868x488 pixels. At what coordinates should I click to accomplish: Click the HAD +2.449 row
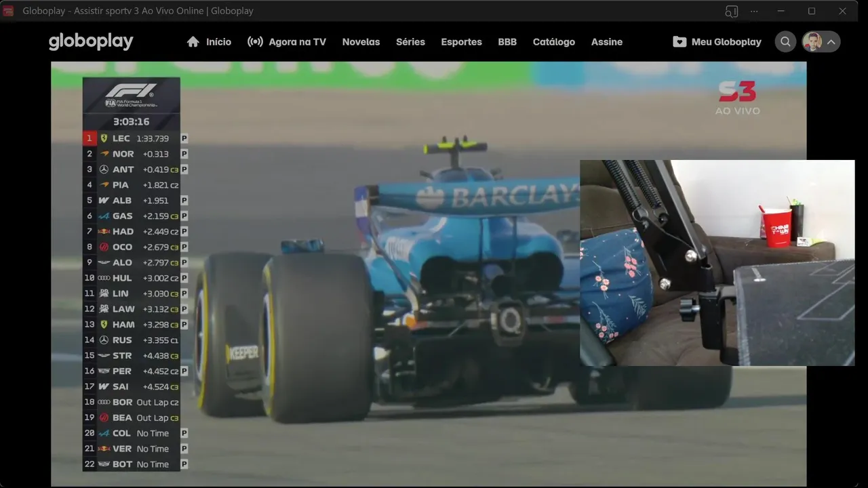point(135,232)
